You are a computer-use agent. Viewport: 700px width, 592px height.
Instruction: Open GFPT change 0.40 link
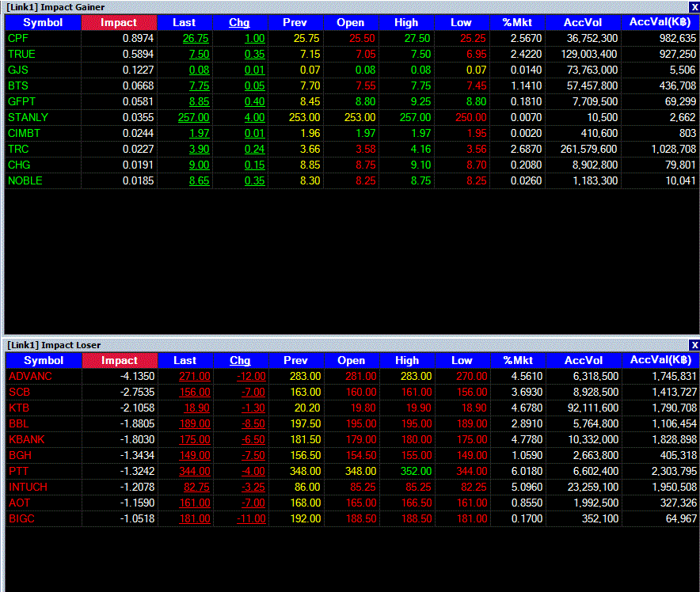(x=254, y=102)
